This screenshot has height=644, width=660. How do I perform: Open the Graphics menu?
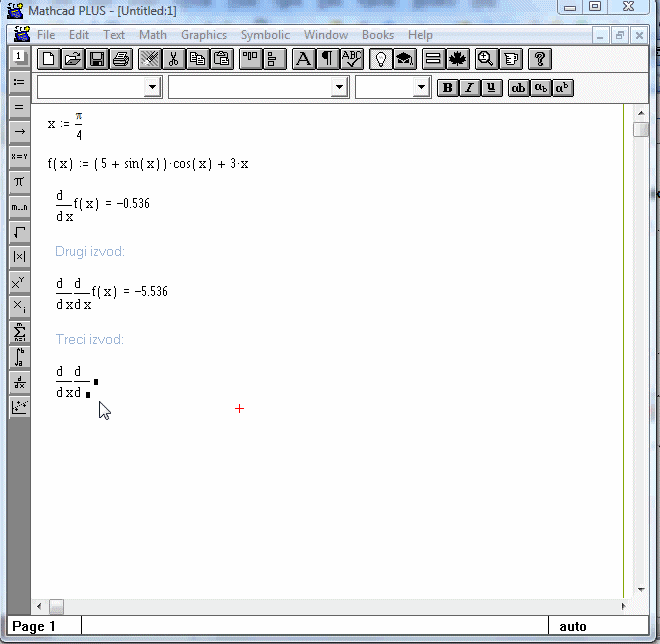tap(203, 35)
